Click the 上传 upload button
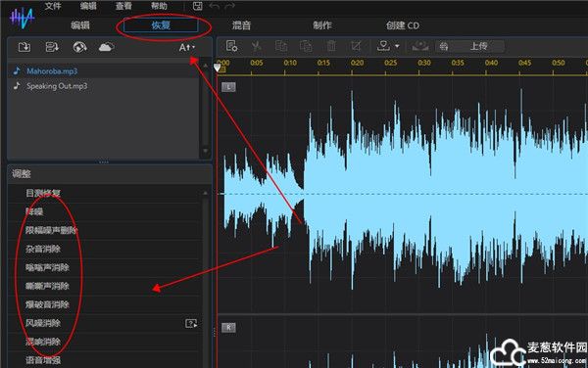 point(478,46)
